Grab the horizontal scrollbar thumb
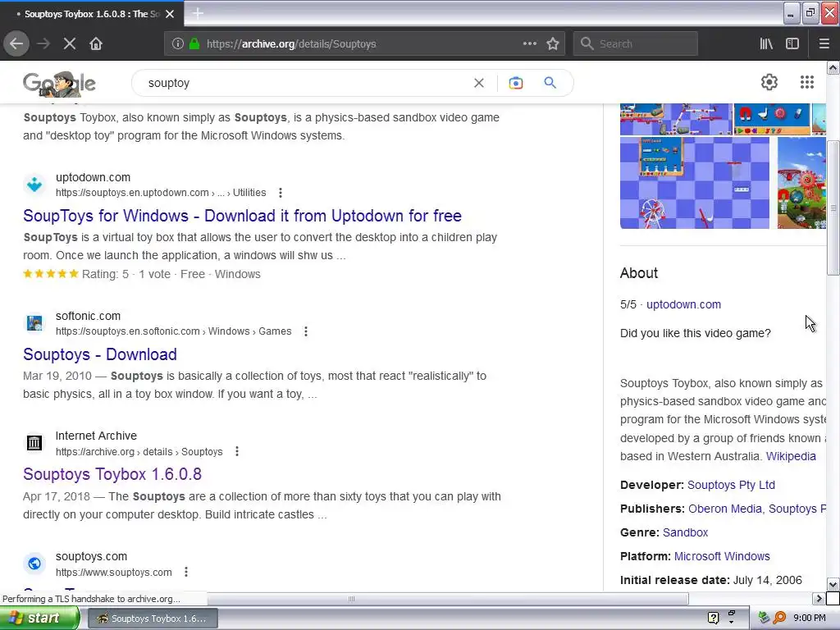840x630 pixels. coord(351,598)
